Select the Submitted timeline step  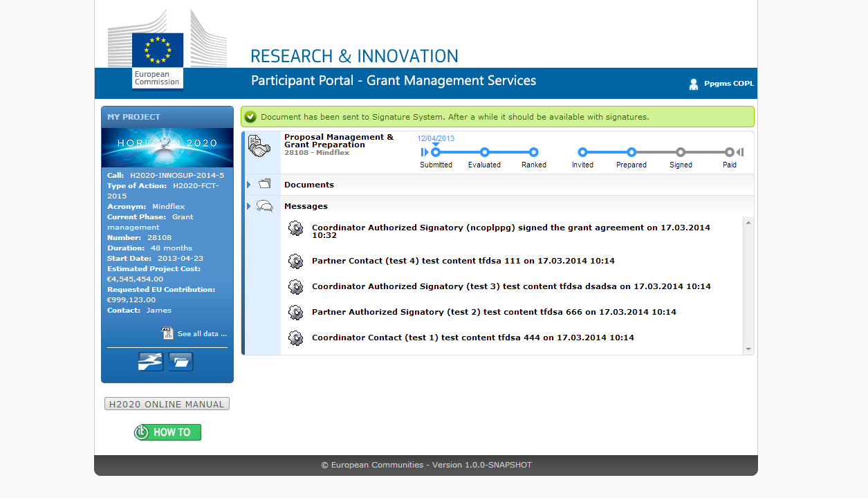coord(436,152)
